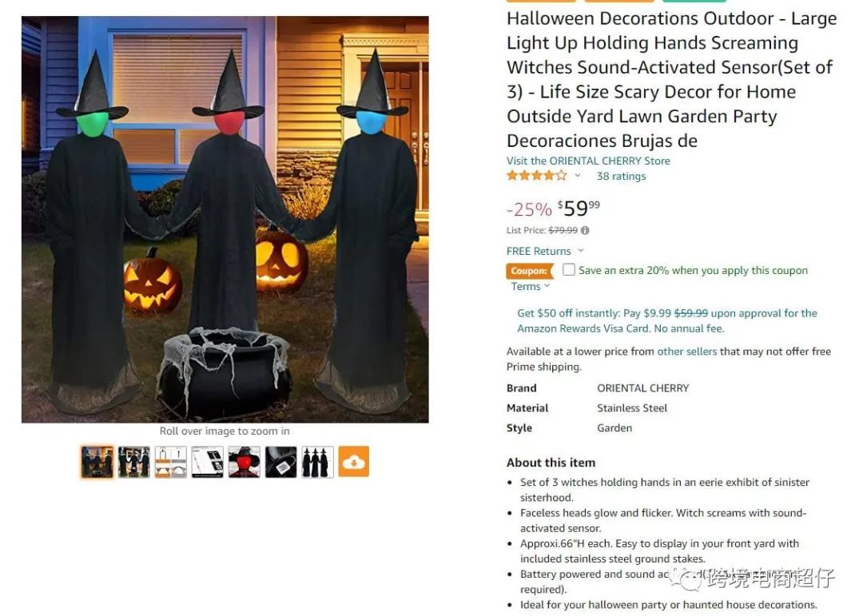
Task: Select the ground stake assembly diagram thumbnail
Action: click(x=170, y=461)
